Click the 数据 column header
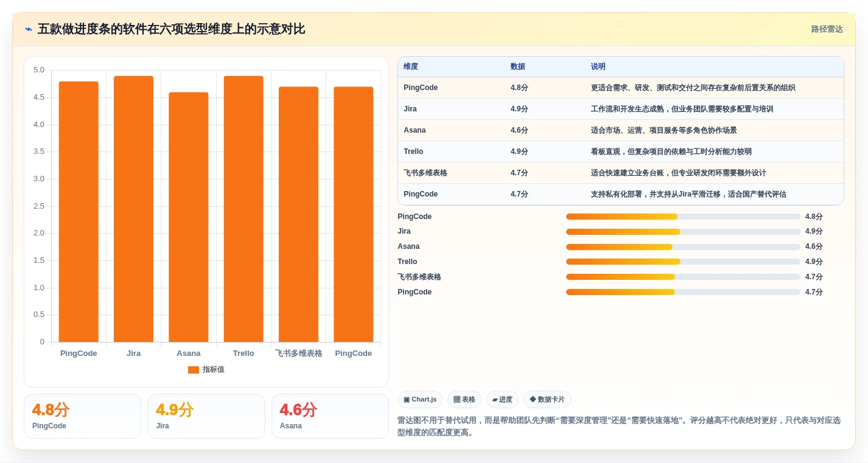The height and width of the screenshot is (463, 868). [x=518, y=67]
